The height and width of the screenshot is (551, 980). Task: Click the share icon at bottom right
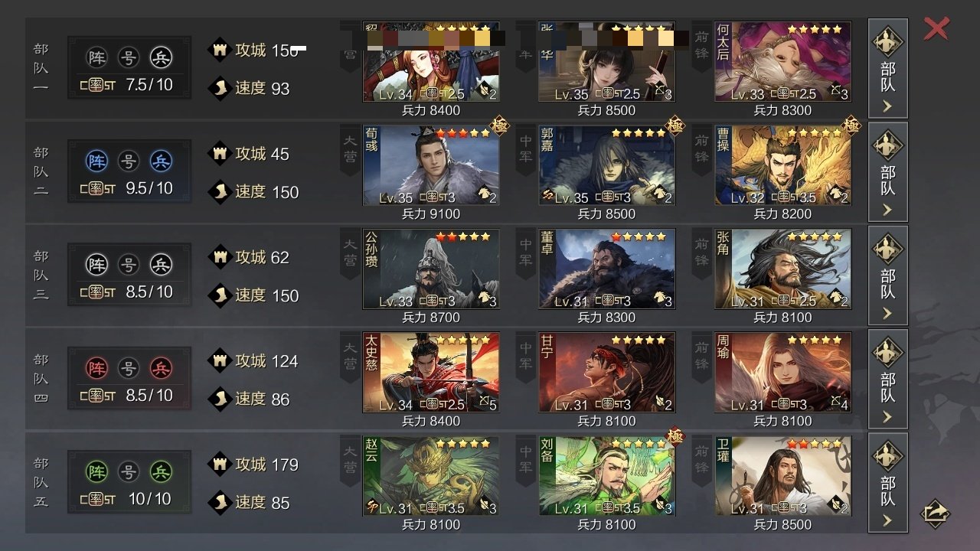[935, 513]
